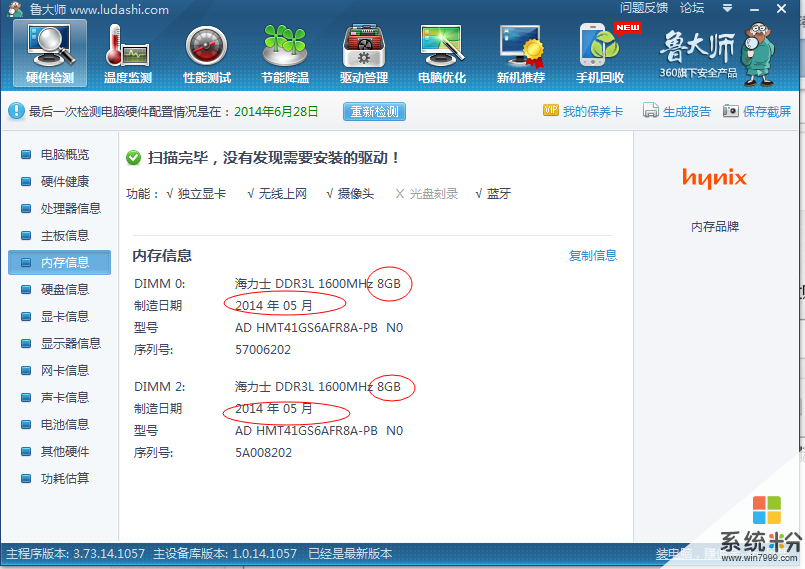805x569 pixels.
Task: Open the 驱动管理 driver management
Action: coord(364,53)
